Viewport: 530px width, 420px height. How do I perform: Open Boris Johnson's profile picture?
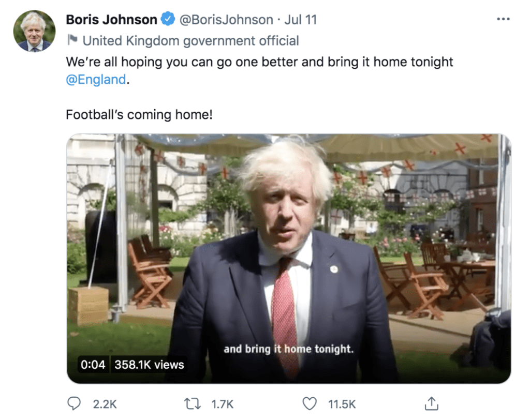34,31
